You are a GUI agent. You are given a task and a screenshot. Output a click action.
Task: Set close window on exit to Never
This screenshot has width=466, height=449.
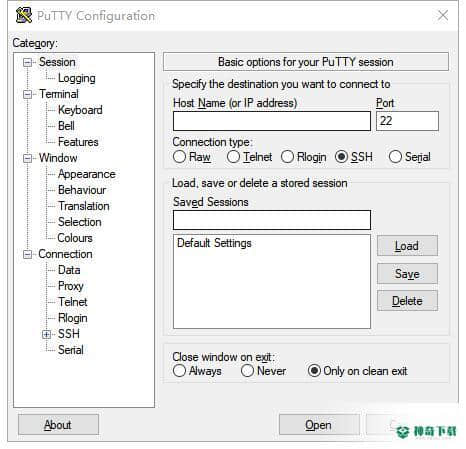click(247, 370)
